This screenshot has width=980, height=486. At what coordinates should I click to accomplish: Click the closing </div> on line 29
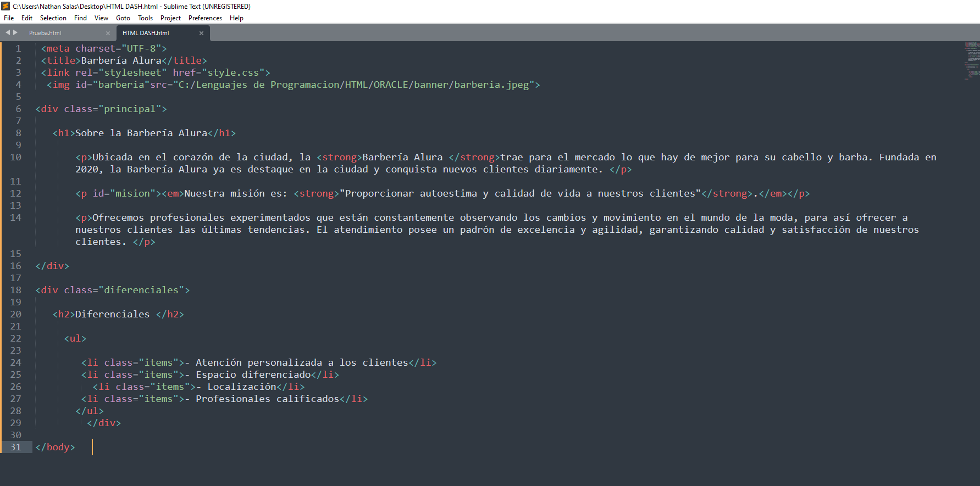pos(104,423)
